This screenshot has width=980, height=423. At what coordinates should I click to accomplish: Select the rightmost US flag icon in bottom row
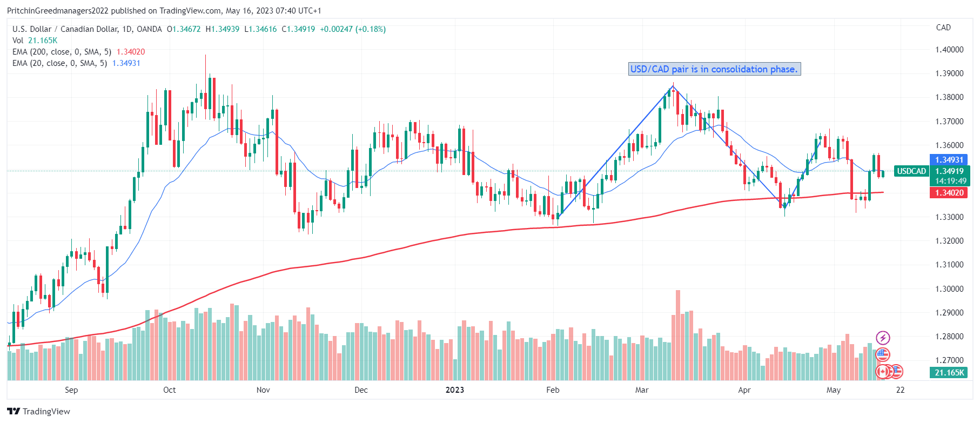click(896, 372)
